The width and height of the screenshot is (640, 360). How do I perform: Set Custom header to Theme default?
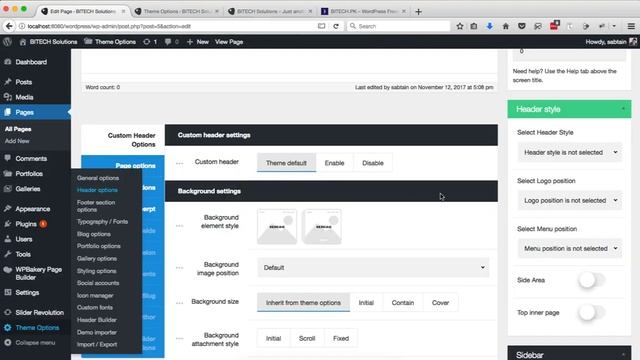(x=286, y=163)
